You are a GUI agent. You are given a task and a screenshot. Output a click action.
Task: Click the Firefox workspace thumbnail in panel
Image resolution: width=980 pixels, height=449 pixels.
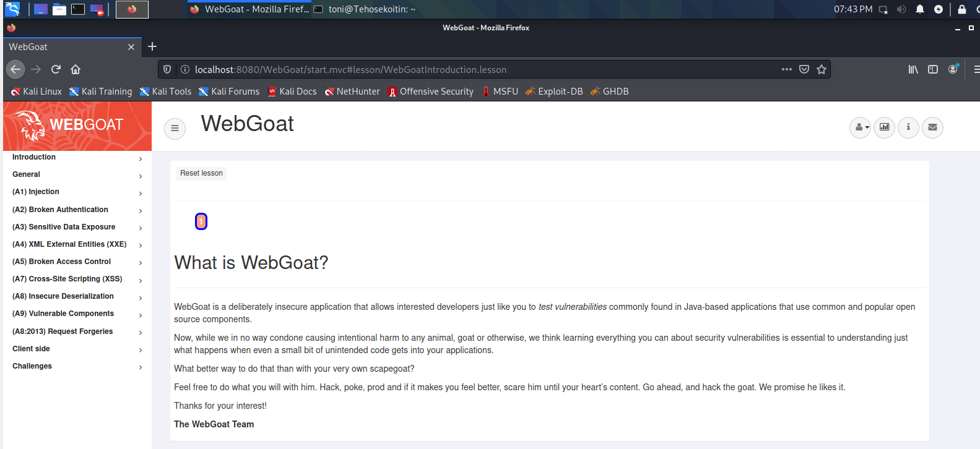click(x=132, y=9)
